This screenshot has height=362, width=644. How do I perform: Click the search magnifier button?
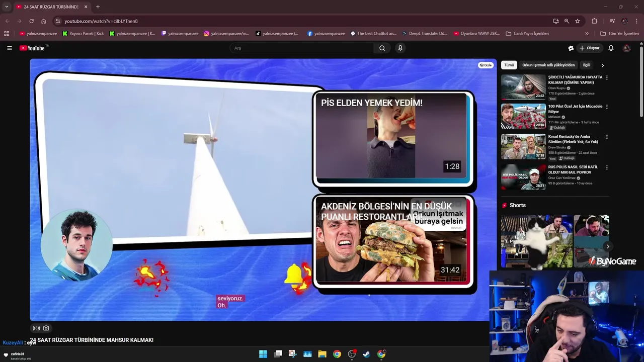point(382,48)
